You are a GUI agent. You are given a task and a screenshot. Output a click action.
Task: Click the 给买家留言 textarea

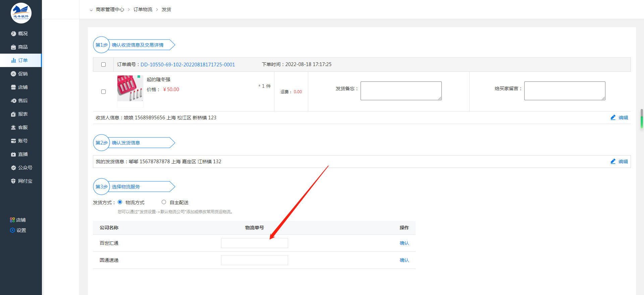[x=565, y=91]
